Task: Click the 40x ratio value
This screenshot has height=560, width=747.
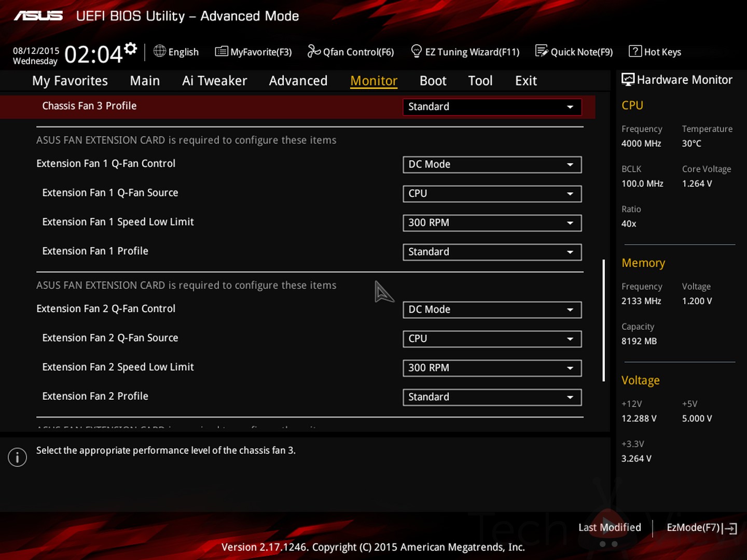Action: point(629,224)
